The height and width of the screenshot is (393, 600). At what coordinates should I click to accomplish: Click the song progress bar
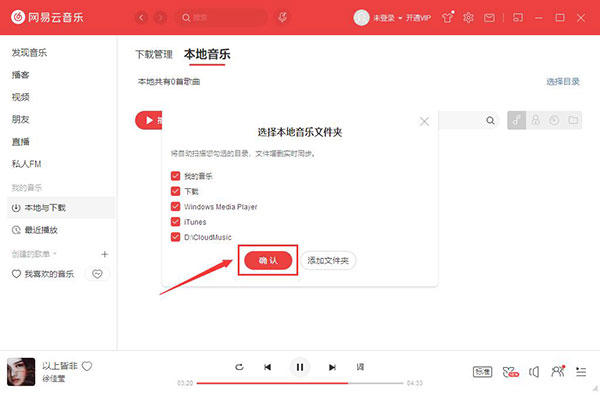click(x=300, y=383)
